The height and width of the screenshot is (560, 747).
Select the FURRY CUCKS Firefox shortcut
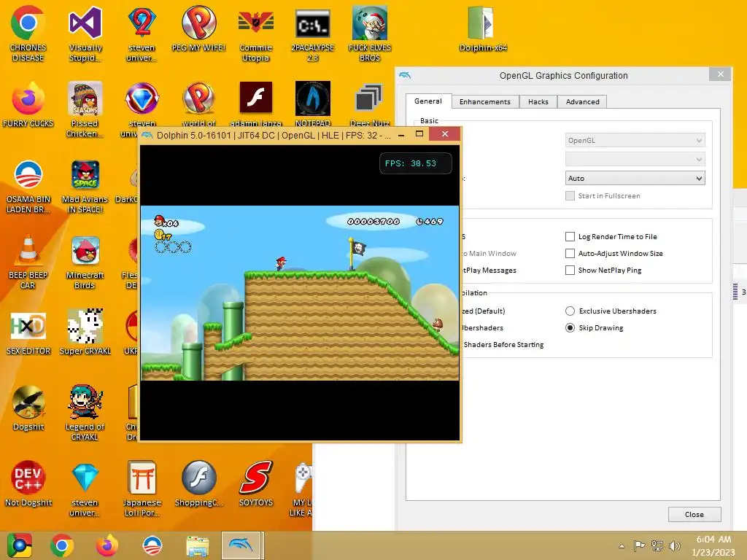tap(28, 104)
